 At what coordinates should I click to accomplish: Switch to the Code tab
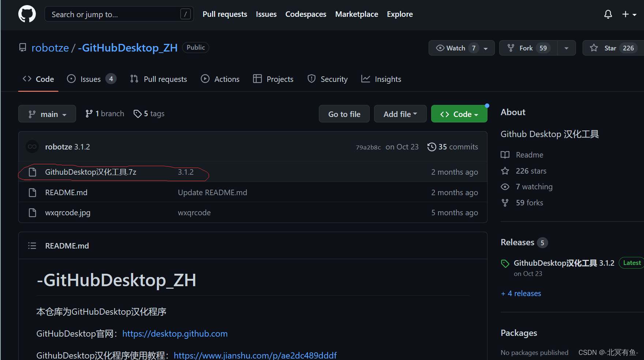[x=38, y=79]
